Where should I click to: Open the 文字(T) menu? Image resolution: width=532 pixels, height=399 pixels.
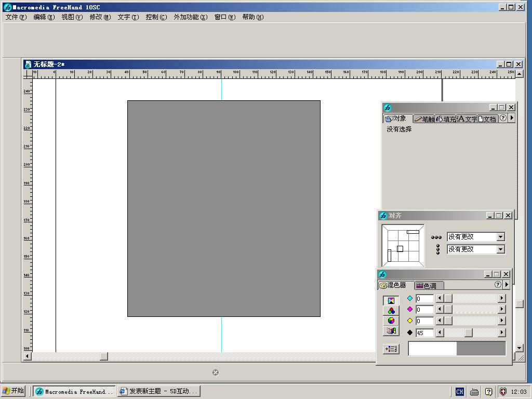pyautogui.click(x=128, y=17)
